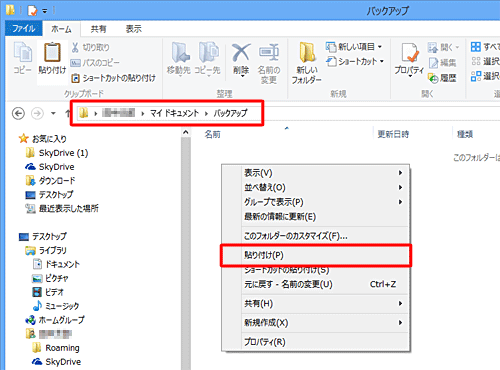
Task: Choose Paste (貼り付け(P)) in context menu
Action: (x=316, y=255)
